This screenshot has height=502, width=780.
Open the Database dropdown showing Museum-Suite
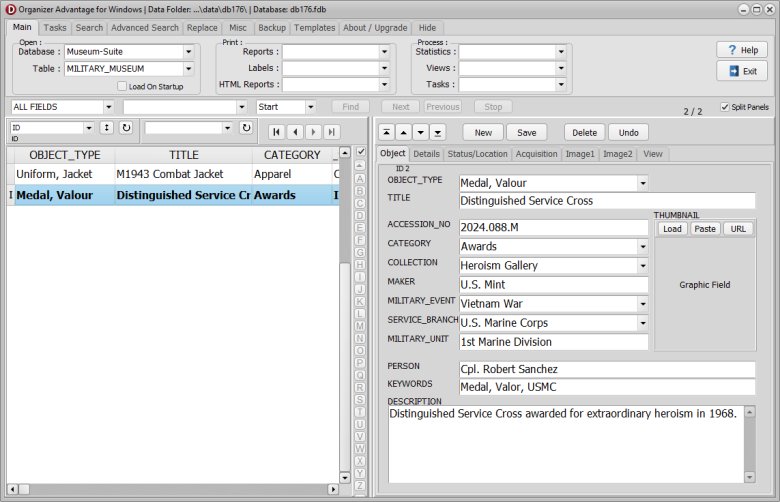pos(188,52)
